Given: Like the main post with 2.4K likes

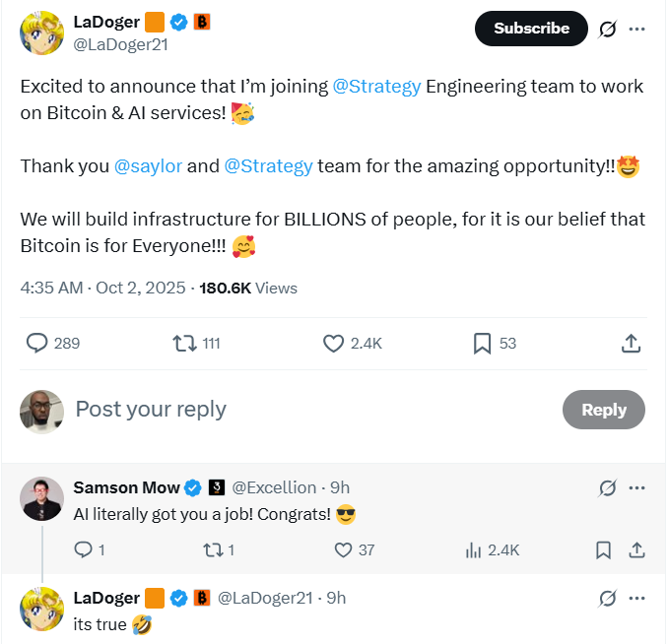Looking at the screenshot, I should tap(333, 343).
